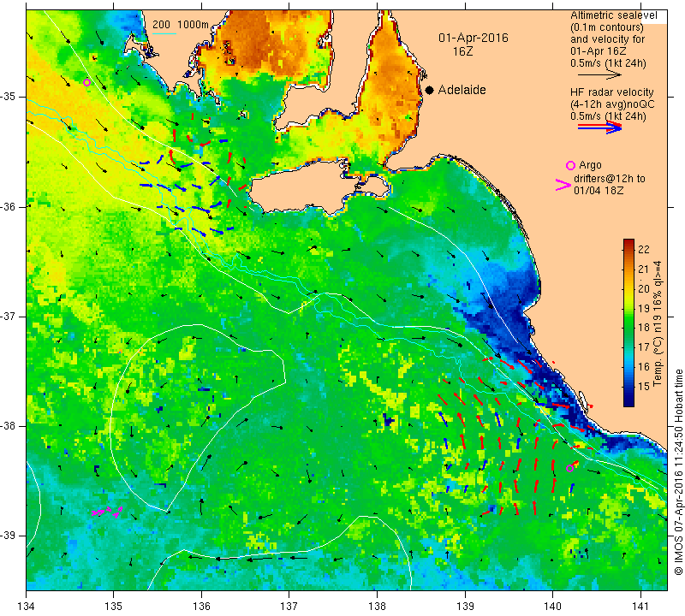Click the latitude label -37
Image resolution: width=685 pixels, height=616 pixels.
9,316
